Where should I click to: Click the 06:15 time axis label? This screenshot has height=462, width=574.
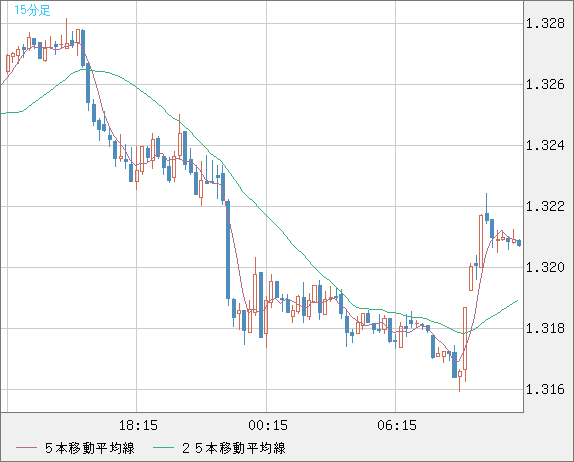coord(397,426)
